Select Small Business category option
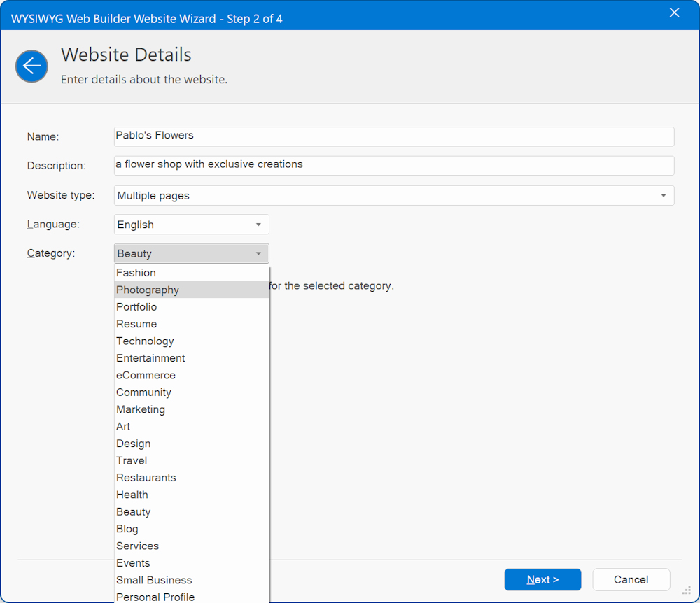The height and width of the screenshot is (603, 700). [154, 580]
